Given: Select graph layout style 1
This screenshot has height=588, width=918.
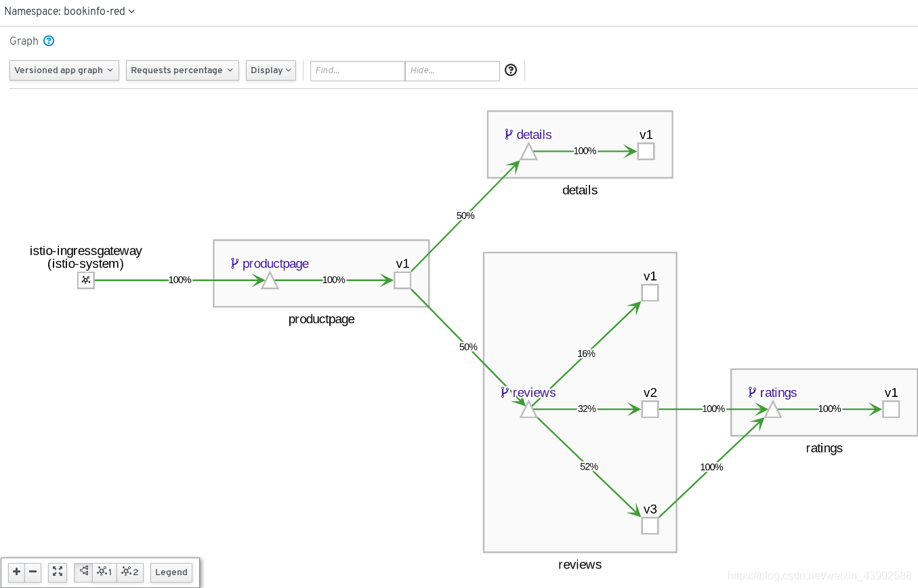Looking at the screenshot, I should (105, 572).
